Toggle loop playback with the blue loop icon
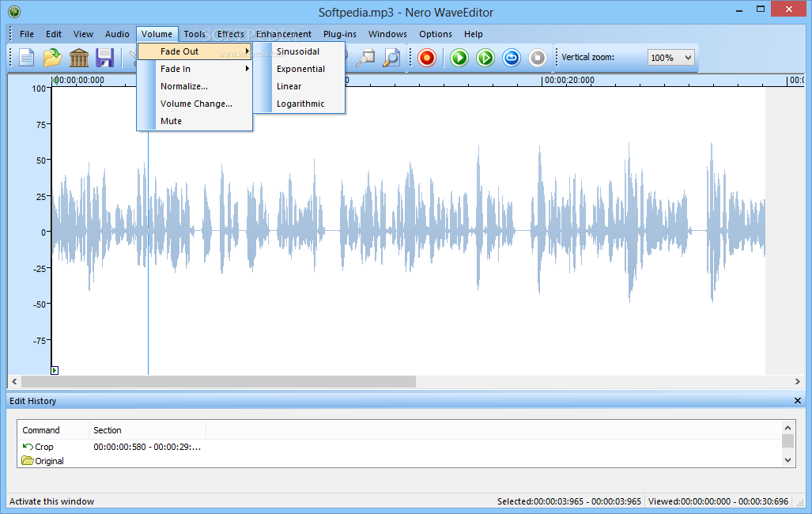Viewport: 812px width, 514px height. click(x=511, y=58)
